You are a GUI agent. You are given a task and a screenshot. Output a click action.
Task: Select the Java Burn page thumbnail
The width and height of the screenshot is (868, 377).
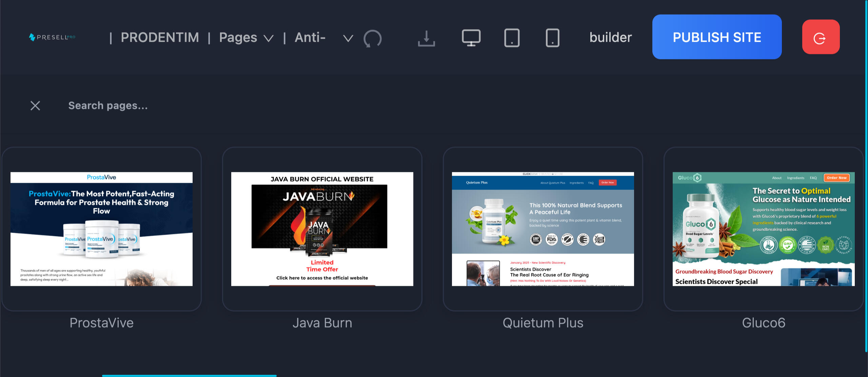[322, 229]
